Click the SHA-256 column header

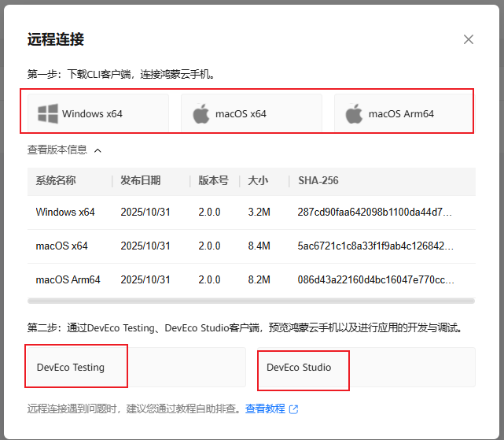click(x=318, y=180)
